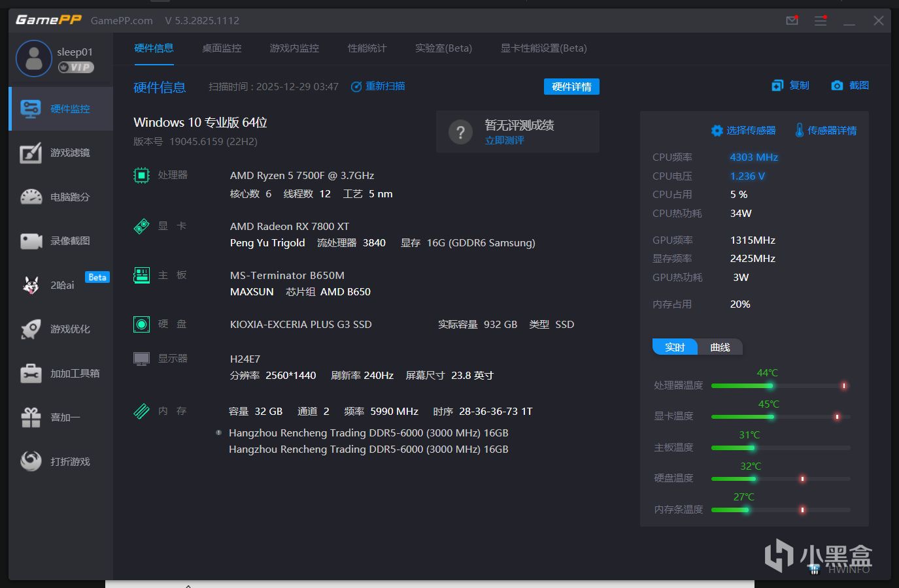The height and width of the screenshot is (588, 899).
Task: Open the 电脑跑分 benchmark gauge icon
Action: click(31, 197)
